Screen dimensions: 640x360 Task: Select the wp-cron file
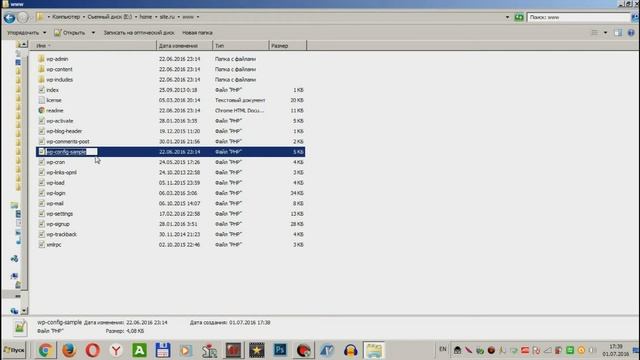(170, 162)
